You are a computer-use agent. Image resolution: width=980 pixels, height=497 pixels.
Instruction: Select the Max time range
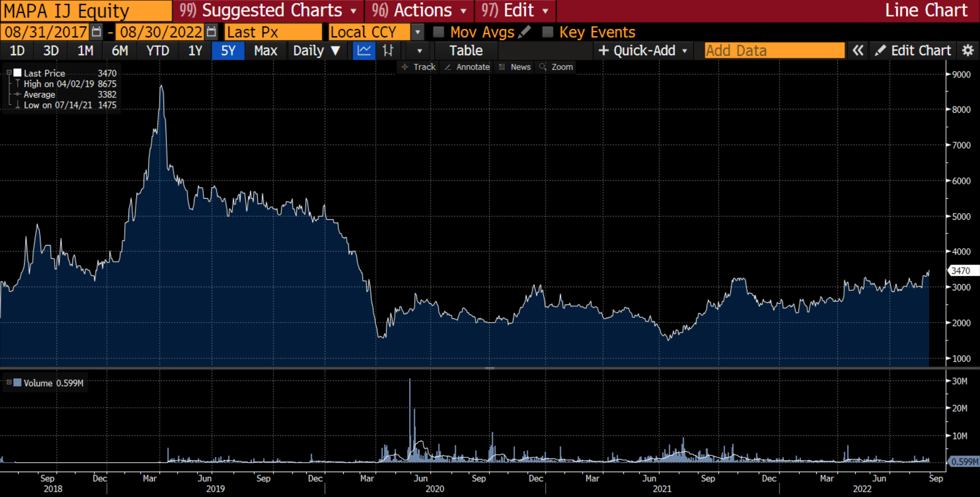point(265,51)
